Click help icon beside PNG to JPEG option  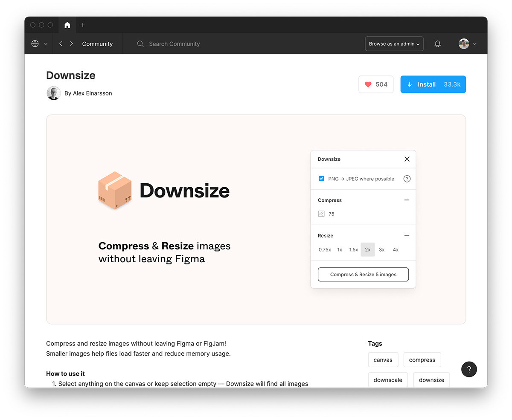click(x=407, y=179)
